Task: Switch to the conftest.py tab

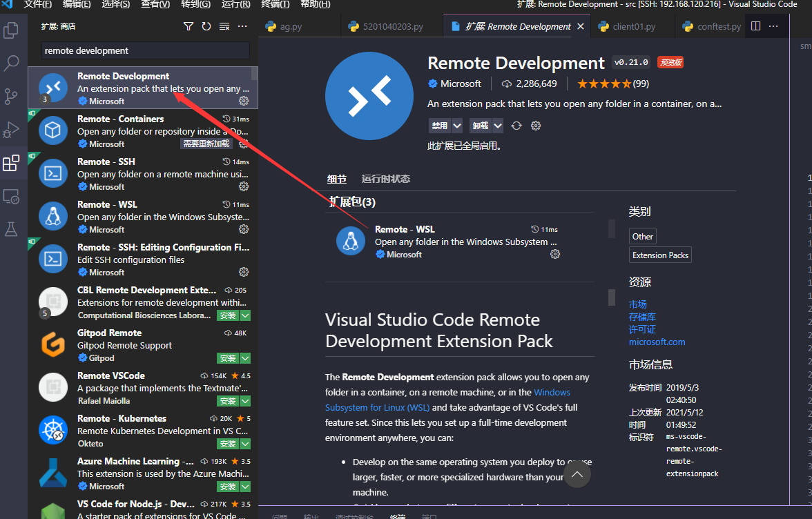Action: [x=710, y=26]
